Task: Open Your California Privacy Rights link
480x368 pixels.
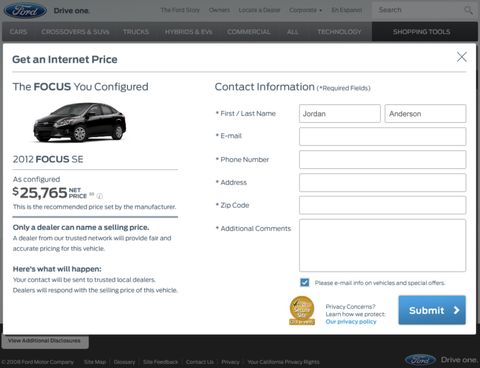Action: [x=283, y=362]
